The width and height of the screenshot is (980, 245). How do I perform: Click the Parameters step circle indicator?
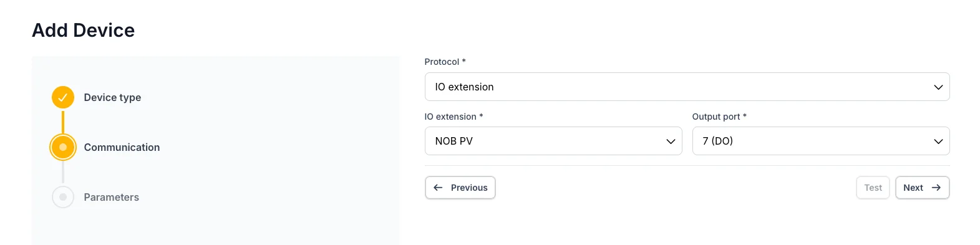[x=63, y=197]
